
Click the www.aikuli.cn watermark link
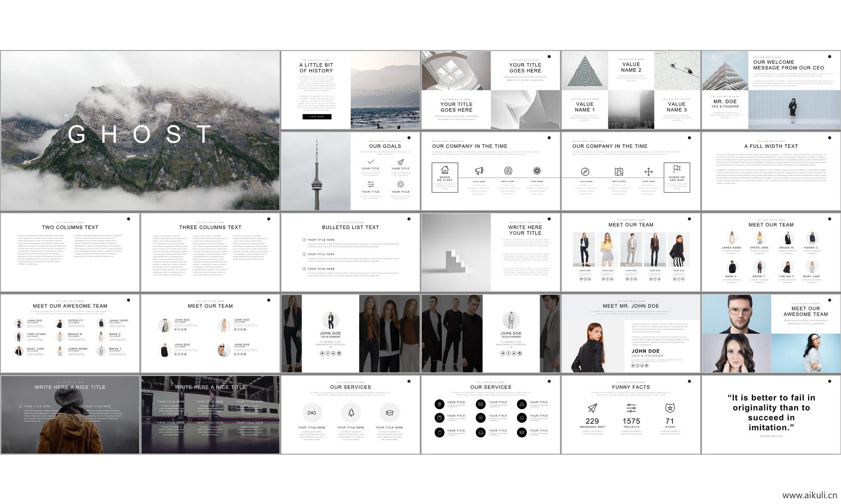(809, 495)
